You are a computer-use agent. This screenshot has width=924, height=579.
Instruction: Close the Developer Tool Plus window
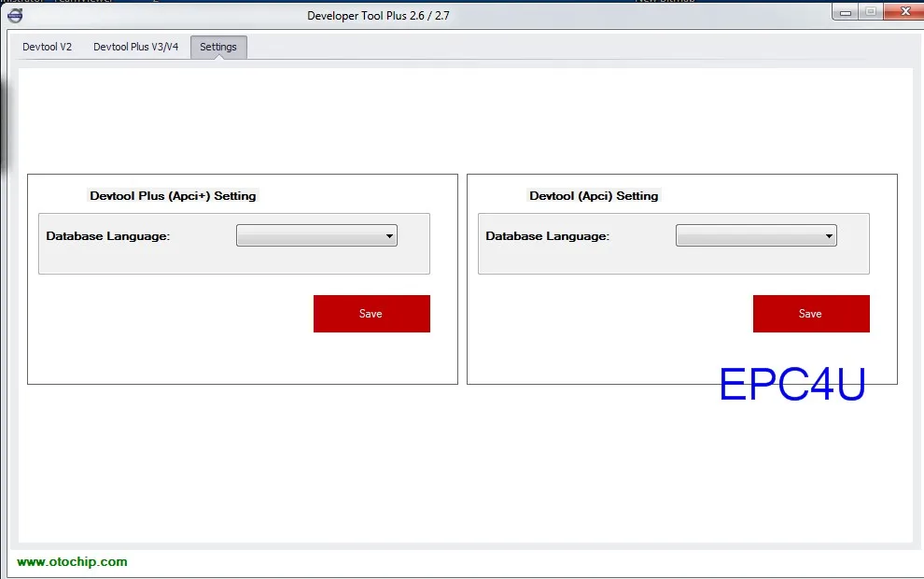pos(904,11)
